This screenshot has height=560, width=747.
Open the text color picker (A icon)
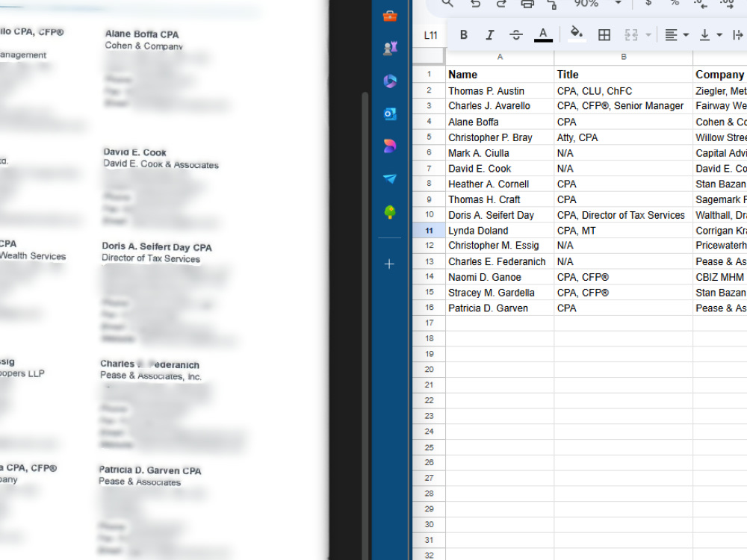coord(543,35)
